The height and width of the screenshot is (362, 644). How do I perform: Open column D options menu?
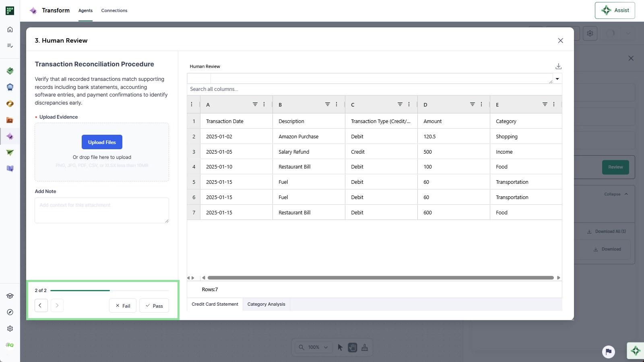coord(481,104)
